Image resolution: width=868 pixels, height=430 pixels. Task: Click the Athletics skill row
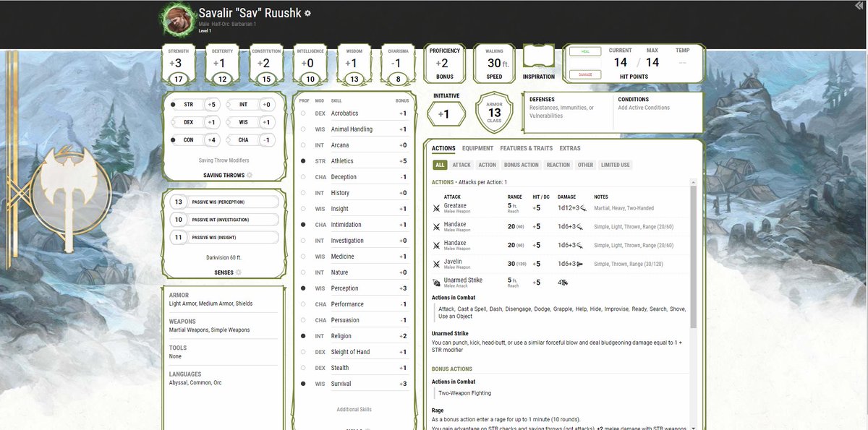pyautogui.click(x=354, y=161)
